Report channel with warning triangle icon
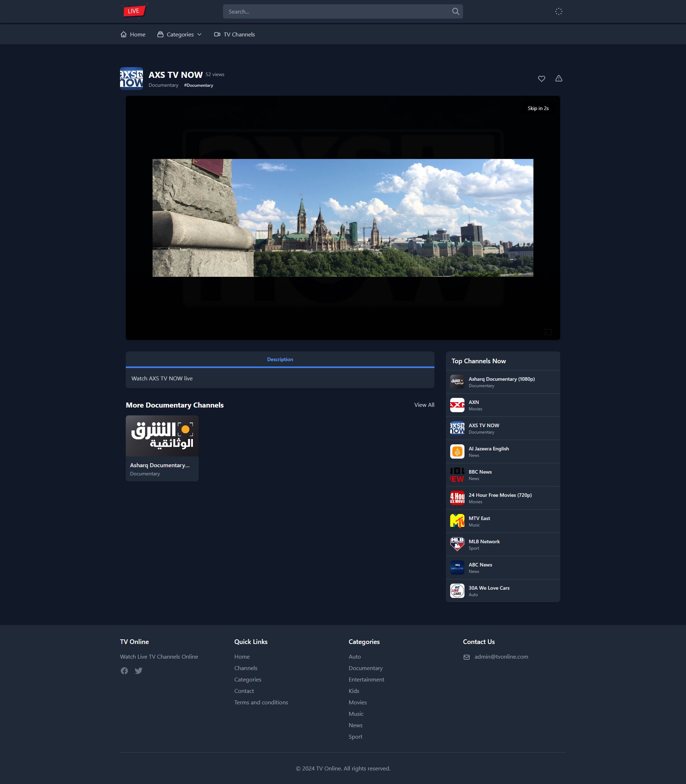The width and height of the screenshot is (686, 784). (x=558, y=79)
